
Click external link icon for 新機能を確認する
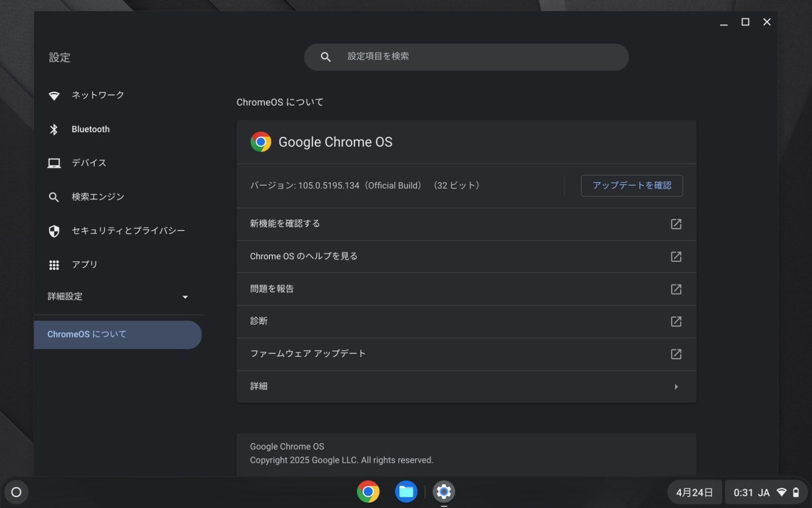coord(676,224)
